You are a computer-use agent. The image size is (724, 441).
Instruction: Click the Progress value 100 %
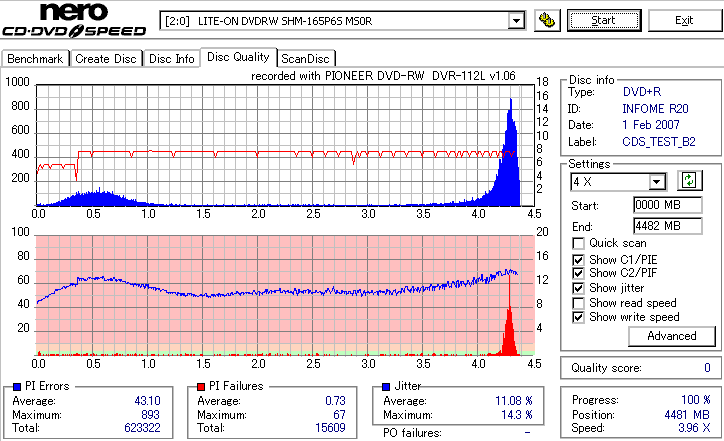(x=696, y=400)
